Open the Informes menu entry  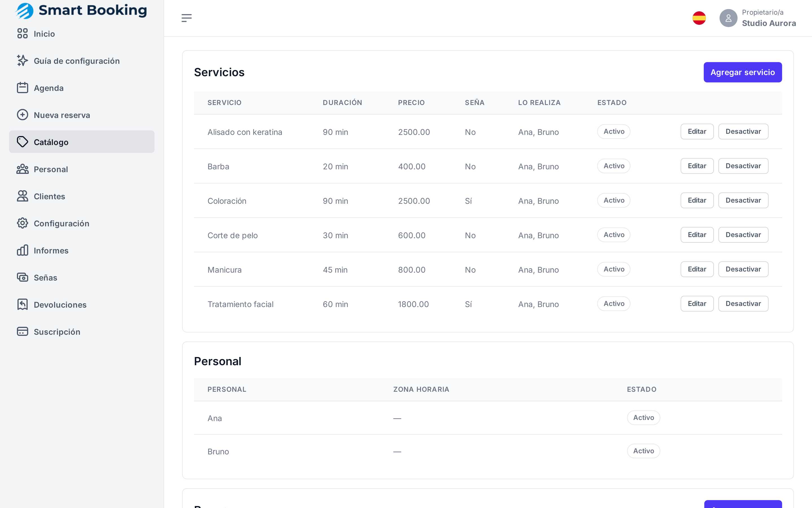[x=81, y=251]
